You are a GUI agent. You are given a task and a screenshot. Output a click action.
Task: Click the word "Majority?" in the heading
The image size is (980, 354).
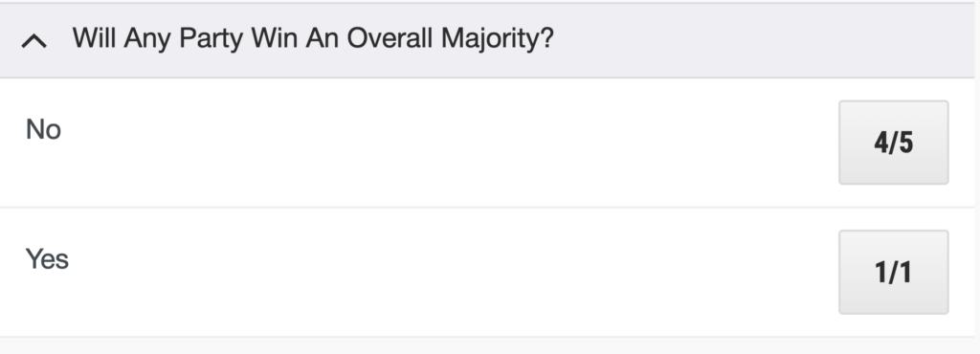tap(498, 38)
